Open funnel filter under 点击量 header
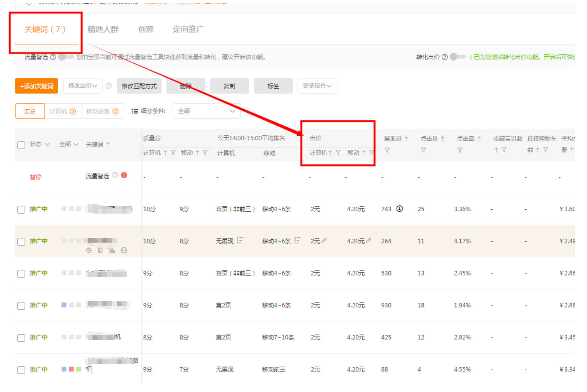 pyautogui.click(x=423, y=150)
